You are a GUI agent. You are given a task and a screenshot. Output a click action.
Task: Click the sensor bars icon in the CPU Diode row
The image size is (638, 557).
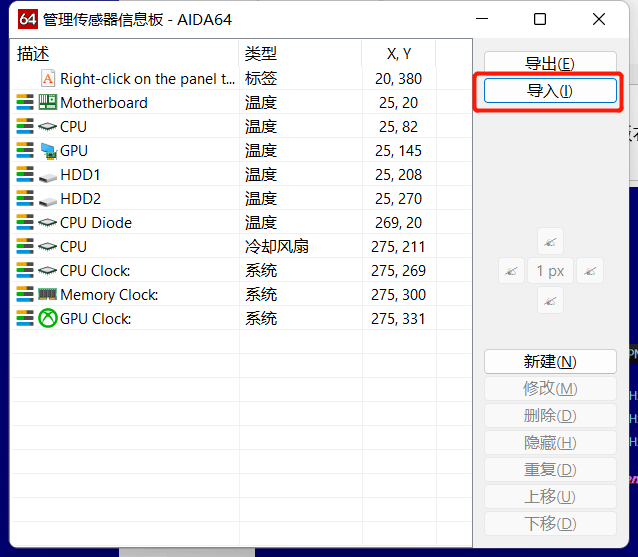point(25,223)
